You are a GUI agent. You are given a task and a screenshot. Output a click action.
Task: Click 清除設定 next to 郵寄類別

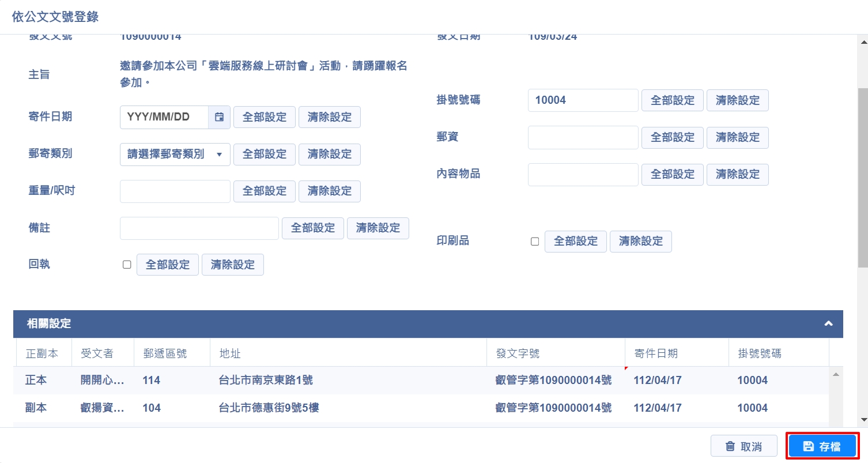pos(329,154)
